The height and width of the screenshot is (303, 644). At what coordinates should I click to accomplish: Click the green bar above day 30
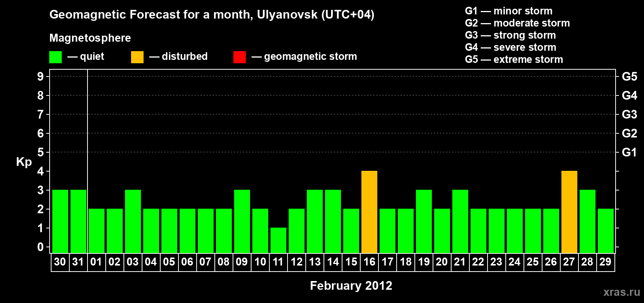[60, 221]
